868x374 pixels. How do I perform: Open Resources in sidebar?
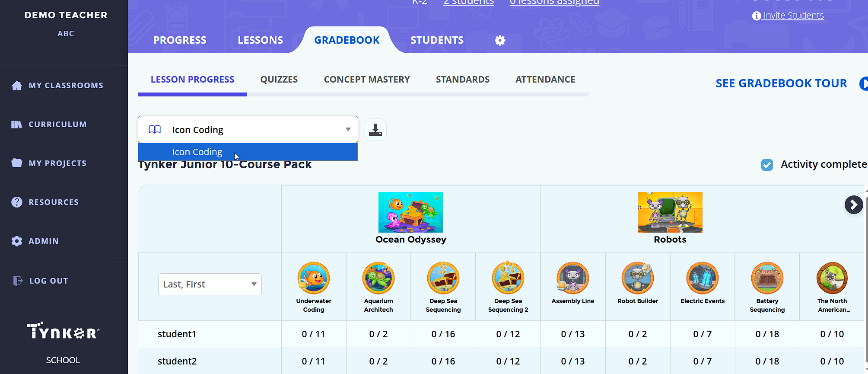tap(54, 202)
